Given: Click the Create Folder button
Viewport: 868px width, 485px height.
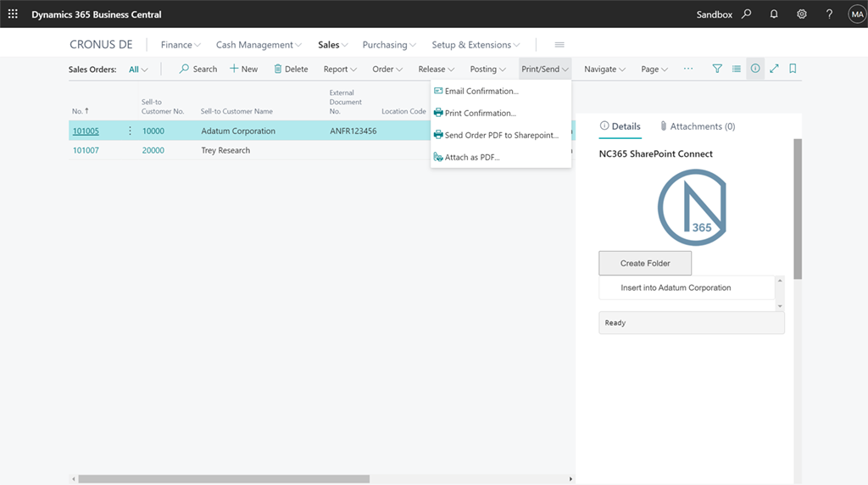Looking at the screenshot, I should click(x=645, y=263).
